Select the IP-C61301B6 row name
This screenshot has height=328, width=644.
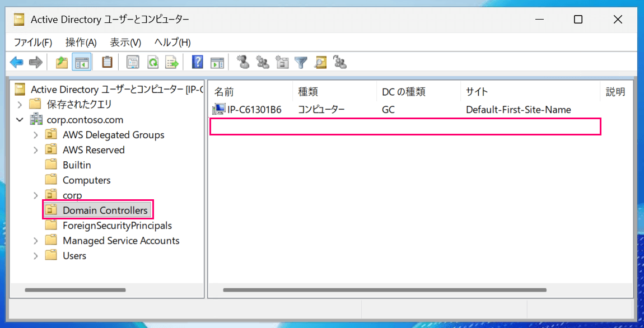pyautogui.click(x=254, y=110)
